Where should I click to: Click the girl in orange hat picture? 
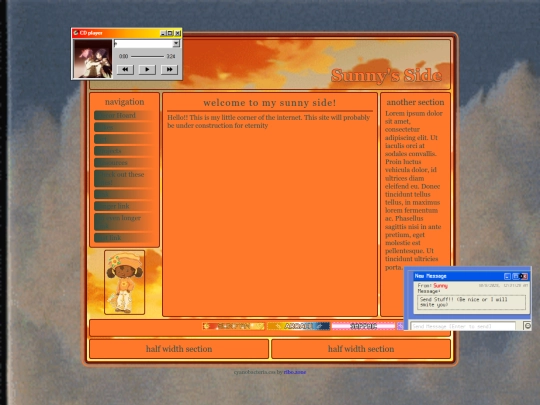pyautogui.click(x=124, y=282)
